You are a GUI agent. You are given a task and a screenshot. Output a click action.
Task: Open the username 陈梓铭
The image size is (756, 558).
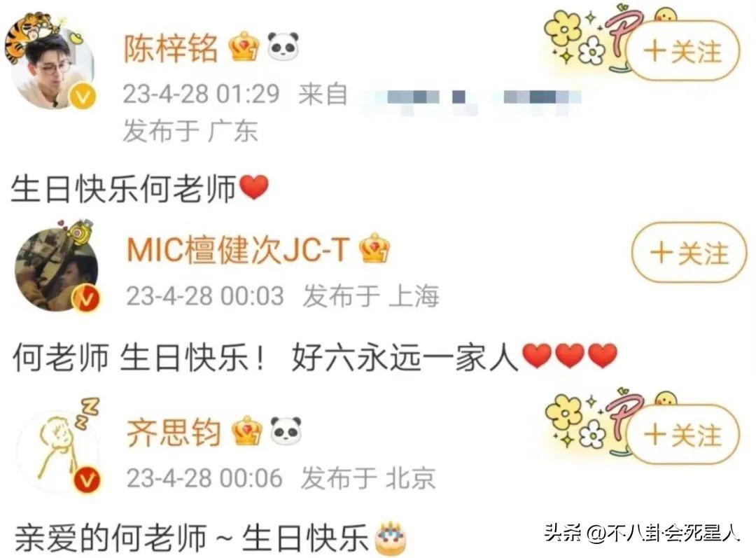click(x=171, y=48)
